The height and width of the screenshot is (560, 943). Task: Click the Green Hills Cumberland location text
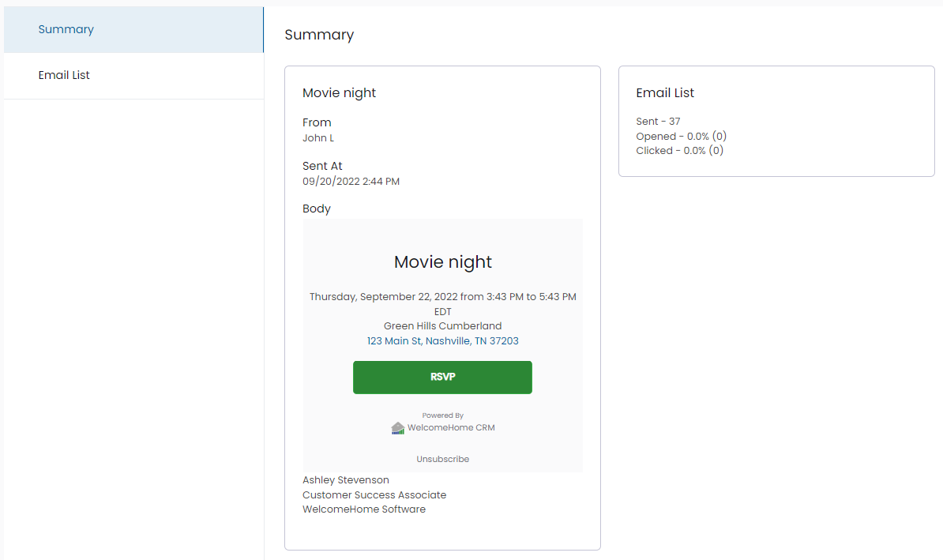(x=442, y=326)
